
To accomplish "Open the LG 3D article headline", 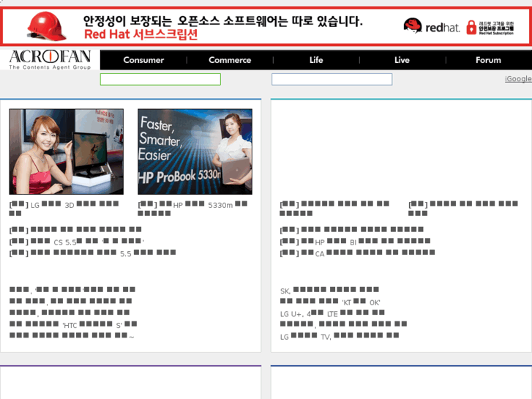I will (x=64, y=209).
